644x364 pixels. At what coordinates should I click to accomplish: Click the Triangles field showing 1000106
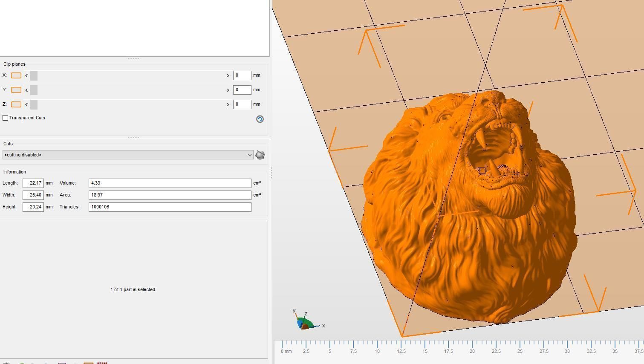point(170,207)
